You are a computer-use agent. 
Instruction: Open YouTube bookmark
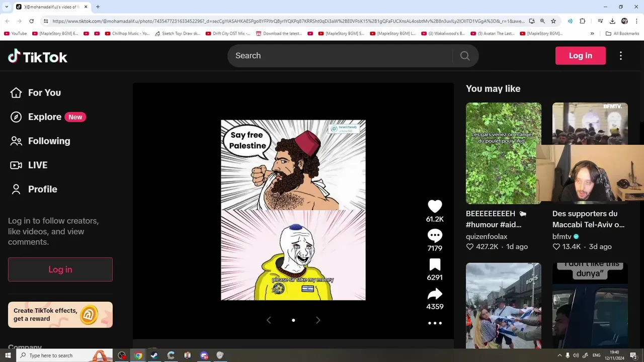[x=15, y=34]
